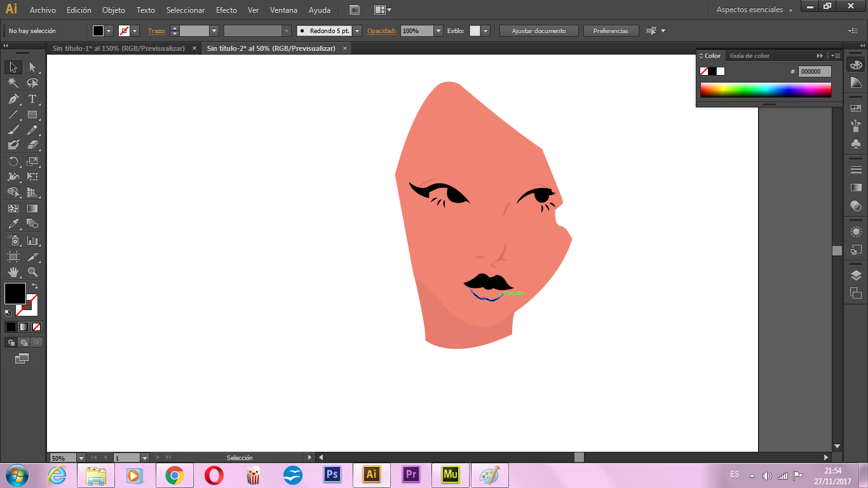Image resolution: width=868 pixels, height=488 pixels.
Task: Open the Stroke panel icon
Action: (856, 170)
